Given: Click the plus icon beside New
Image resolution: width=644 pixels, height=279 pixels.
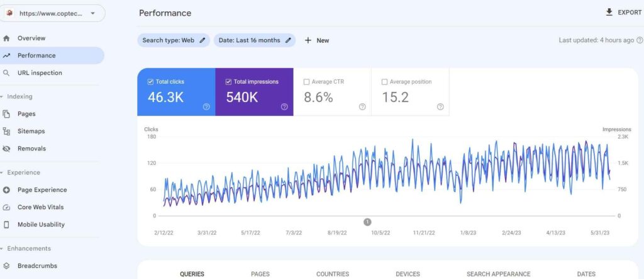Looking at the screenshot, I should pyautogui.click(x=308, y=40).
